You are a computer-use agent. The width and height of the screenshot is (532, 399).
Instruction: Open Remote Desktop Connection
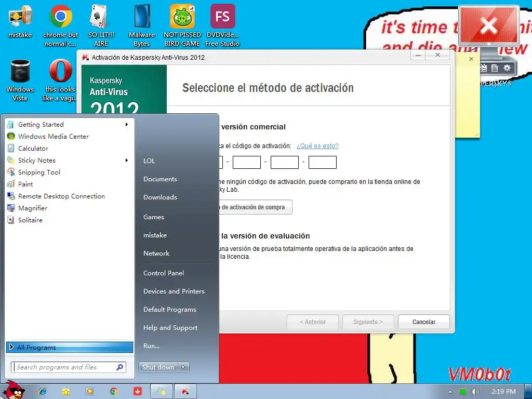68,196
